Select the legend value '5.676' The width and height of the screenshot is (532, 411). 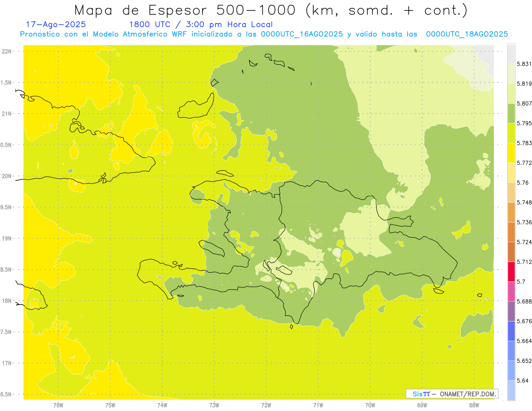click(x=524, y=321)
